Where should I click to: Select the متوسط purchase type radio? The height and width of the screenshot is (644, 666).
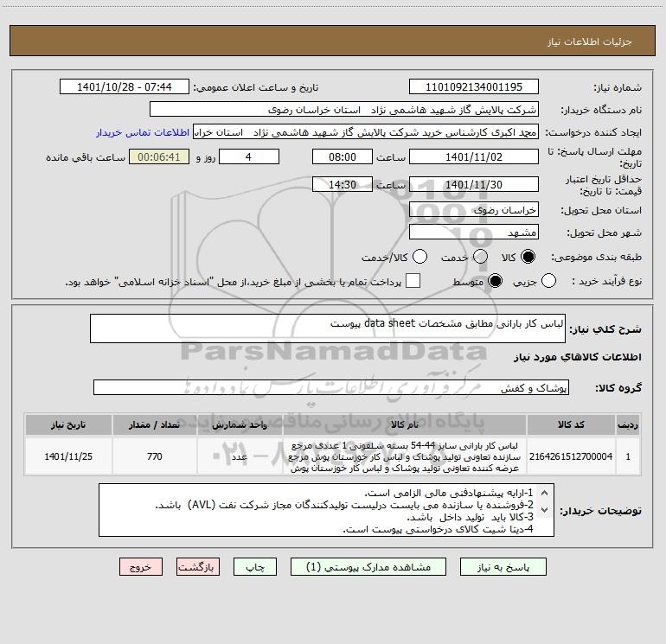click(x=495, y=281)
